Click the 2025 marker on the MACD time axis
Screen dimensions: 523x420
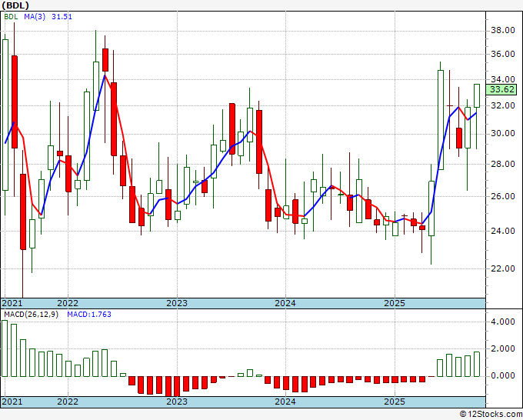click(395, 402)
